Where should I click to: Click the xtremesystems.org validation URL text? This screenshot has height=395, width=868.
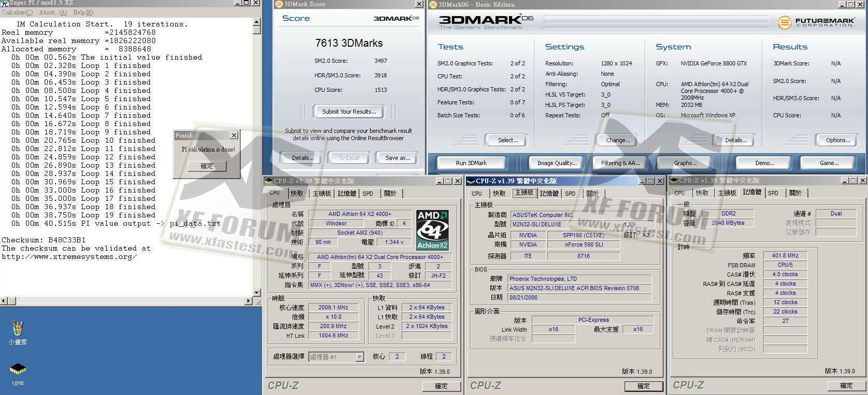click(69, 256)
